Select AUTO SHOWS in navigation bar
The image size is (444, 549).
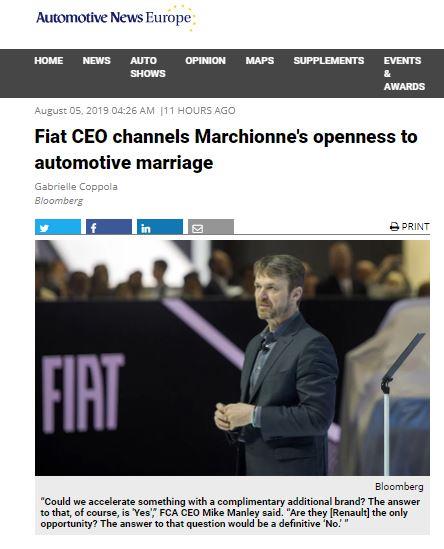pos(148,67)
